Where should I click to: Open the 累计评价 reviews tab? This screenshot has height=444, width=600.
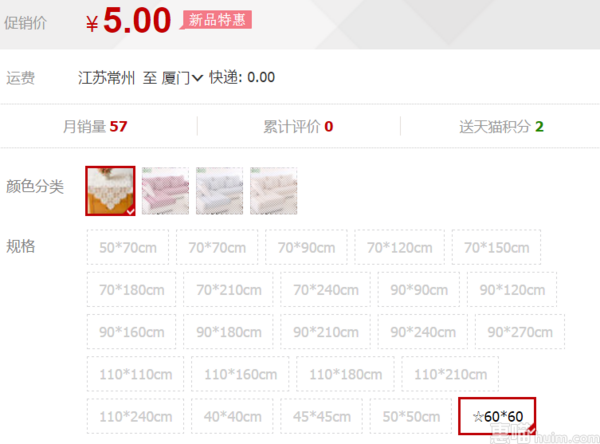pos(298,126)
